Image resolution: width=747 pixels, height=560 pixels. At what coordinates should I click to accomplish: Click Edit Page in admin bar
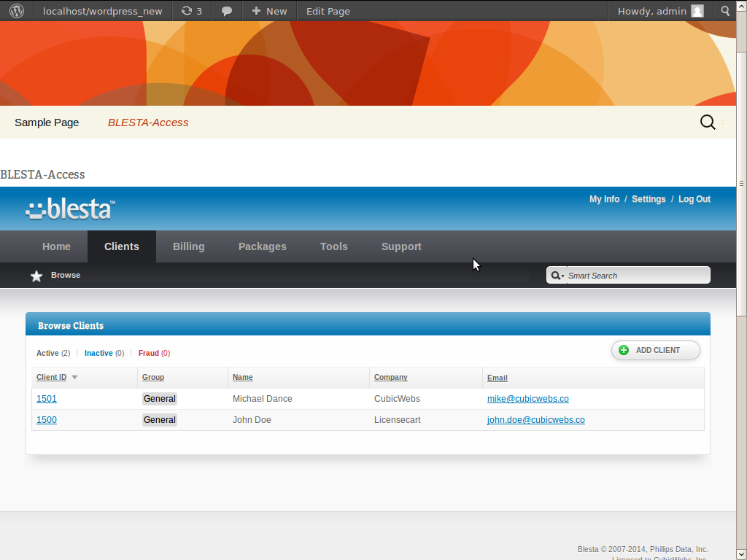(328, 11)
